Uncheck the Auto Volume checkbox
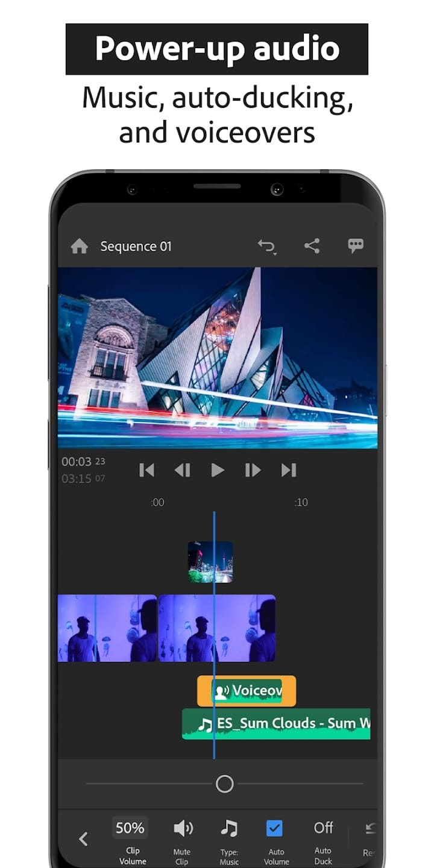The width and height of the screenshot is (434, 868). [x=275, y=829]
